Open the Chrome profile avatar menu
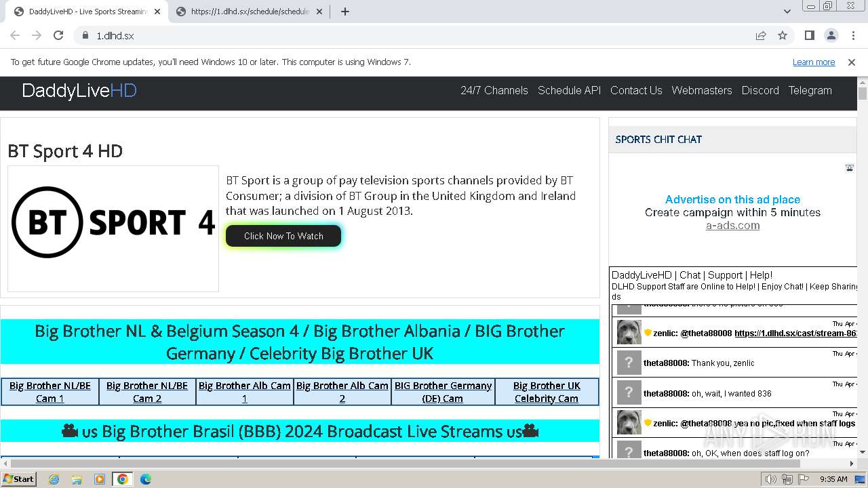This screenshot has height=488, width=868. (x=831, y=36)
